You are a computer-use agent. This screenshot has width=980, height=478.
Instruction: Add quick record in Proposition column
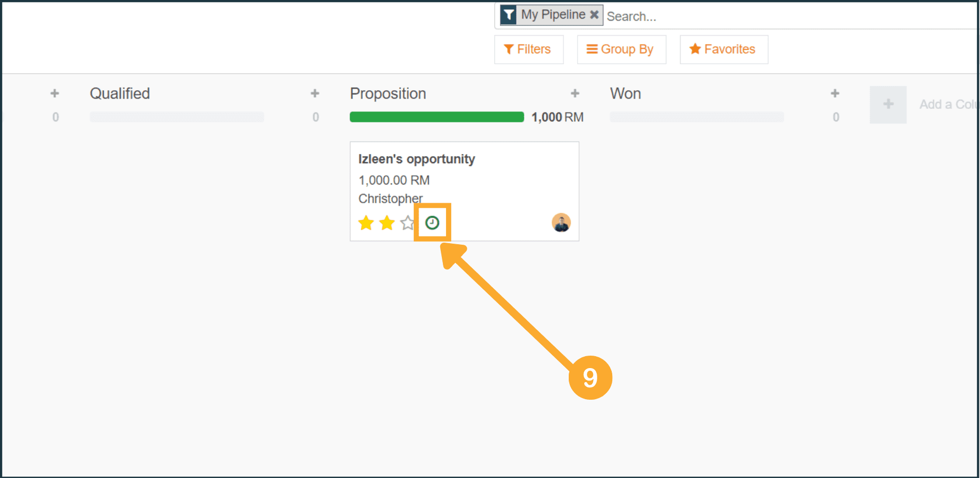pyautogui.click(x=575, y=93)
